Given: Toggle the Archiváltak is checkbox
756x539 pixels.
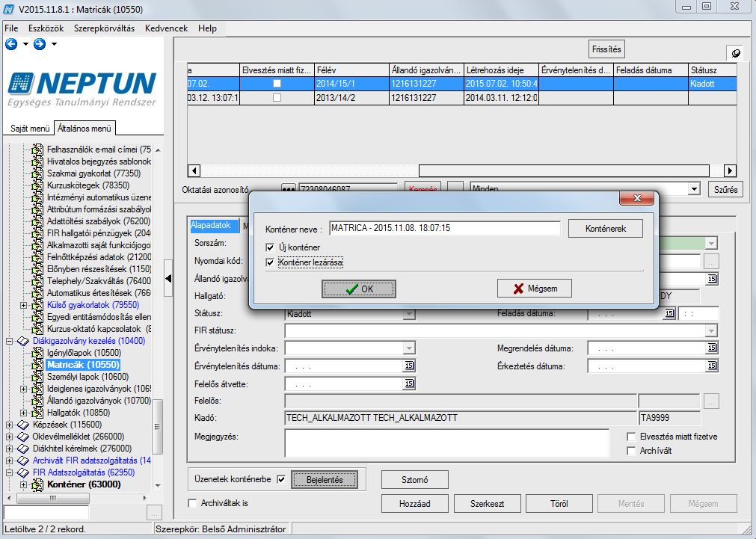Looking at the screenshot, I should (x=192, y=503).
